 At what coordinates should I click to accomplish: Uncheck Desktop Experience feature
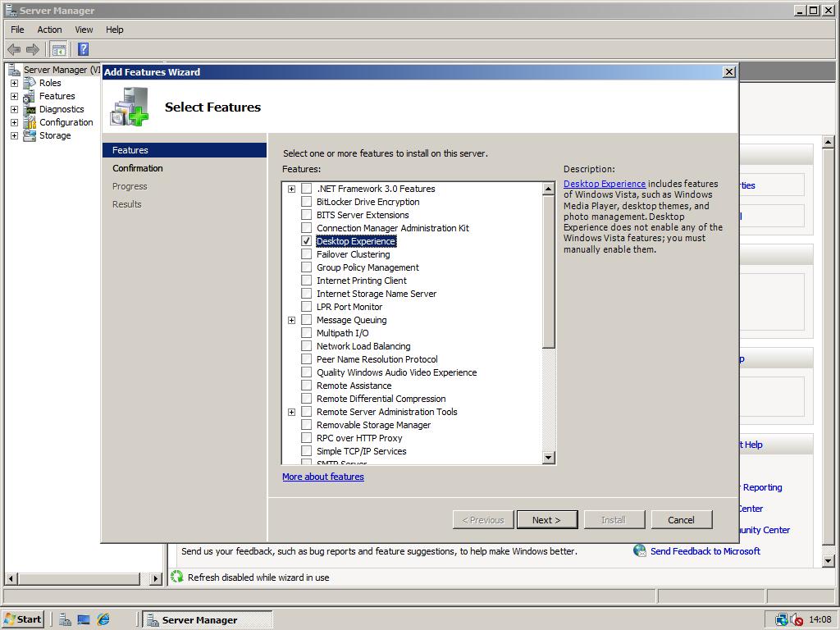coord(307,241)
